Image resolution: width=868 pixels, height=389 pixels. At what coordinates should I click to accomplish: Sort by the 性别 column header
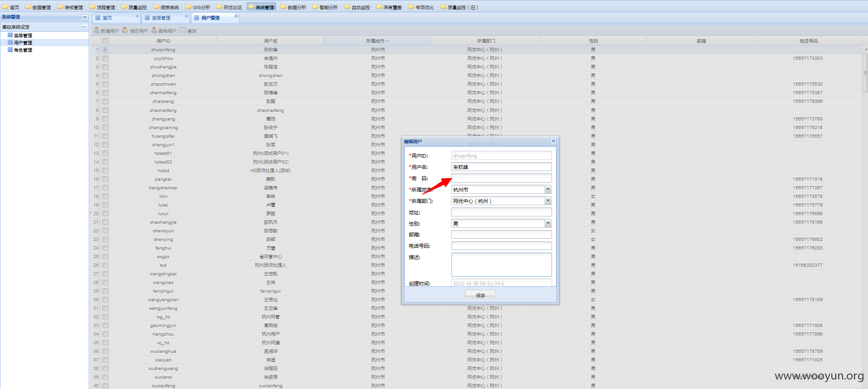coord(593,41)
